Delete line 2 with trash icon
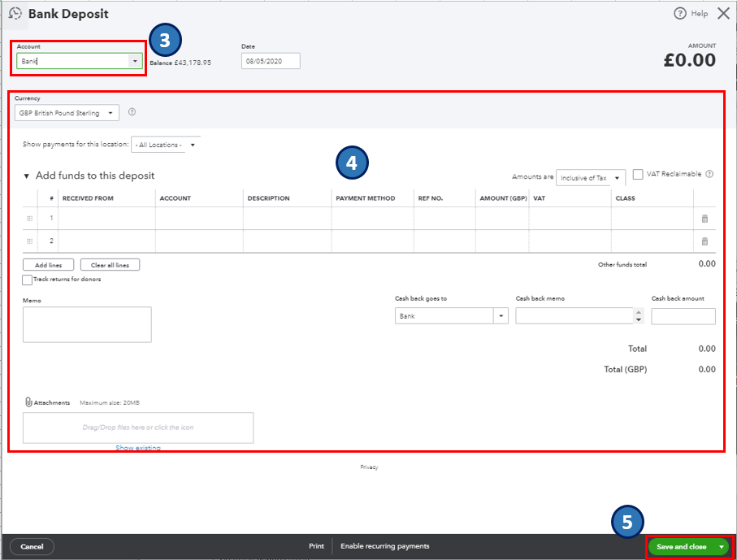Screen dimensions: 737x560 click(704, 241)
